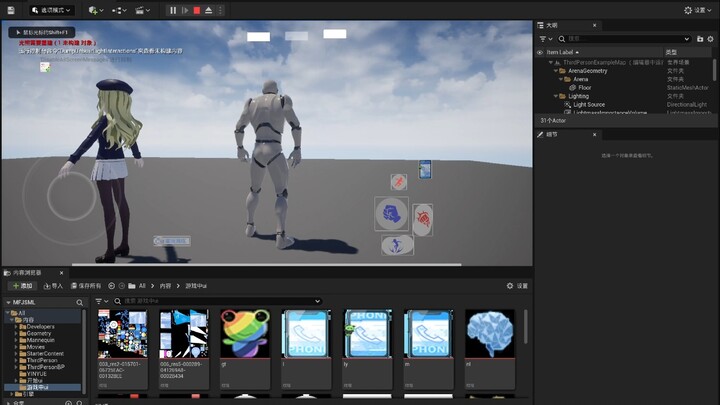The image size is (720, 405).
Task: Click the eject from player icon
Action: (208, 10)
